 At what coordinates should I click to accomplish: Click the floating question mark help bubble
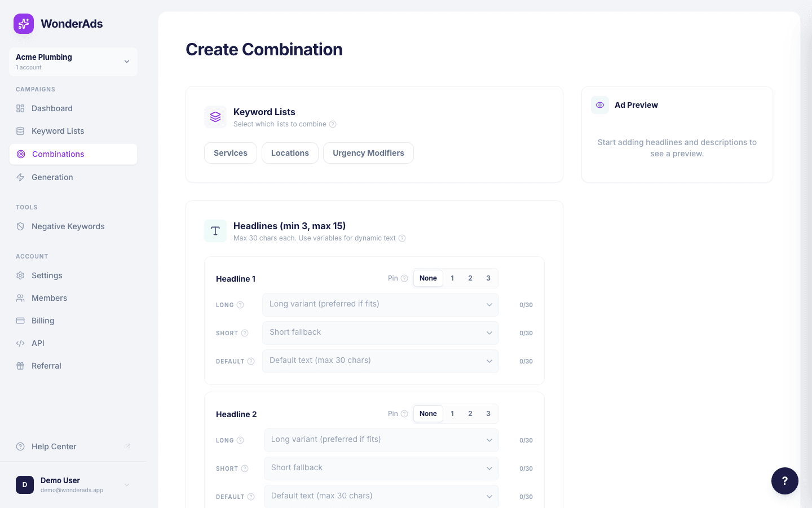785,481
